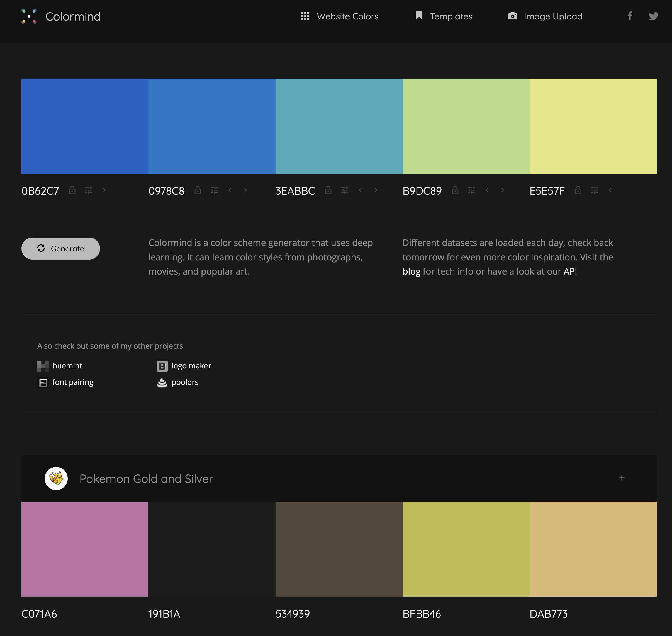
Task: Click the 191B1A hex code label
Action: tap(164, 614)
